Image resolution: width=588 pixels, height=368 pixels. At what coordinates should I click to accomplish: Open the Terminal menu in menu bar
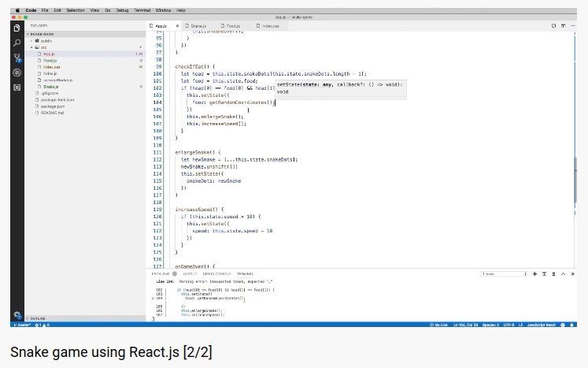142,10
